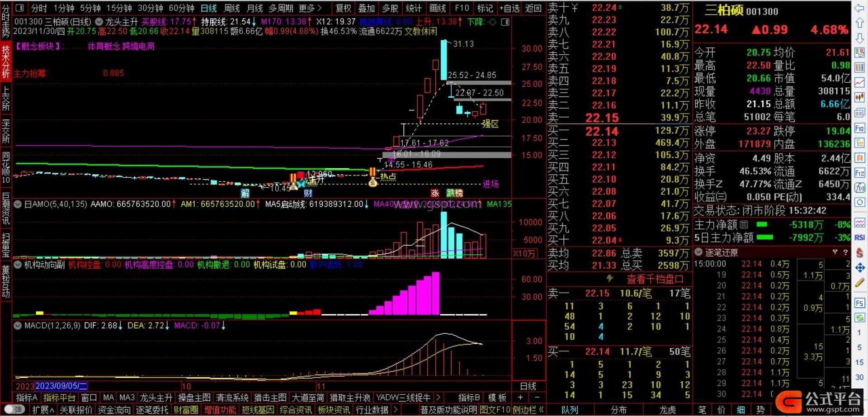Image resolution: width=868 pixels, height=417 pixels.
Task: Open 上交所 tab in left sidebar
Action: tap(5, 99)
